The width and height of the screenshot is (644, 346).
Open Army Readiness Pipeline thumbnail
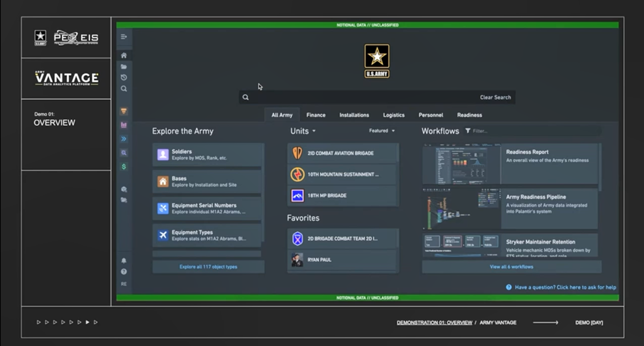tap(461, 209)
